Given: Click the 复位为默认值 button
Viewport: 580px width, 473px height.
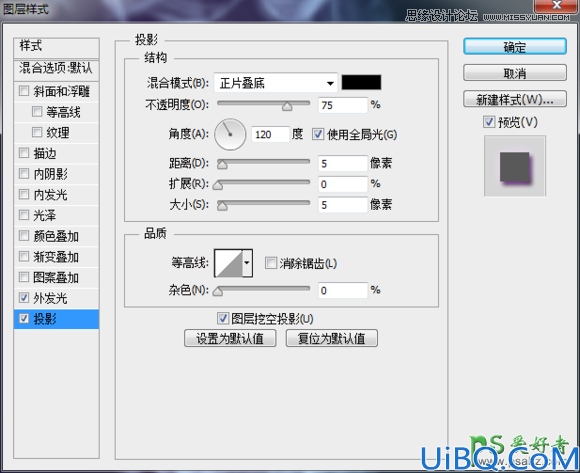Looking at the screenshot, I should click(x=332, y=338).
